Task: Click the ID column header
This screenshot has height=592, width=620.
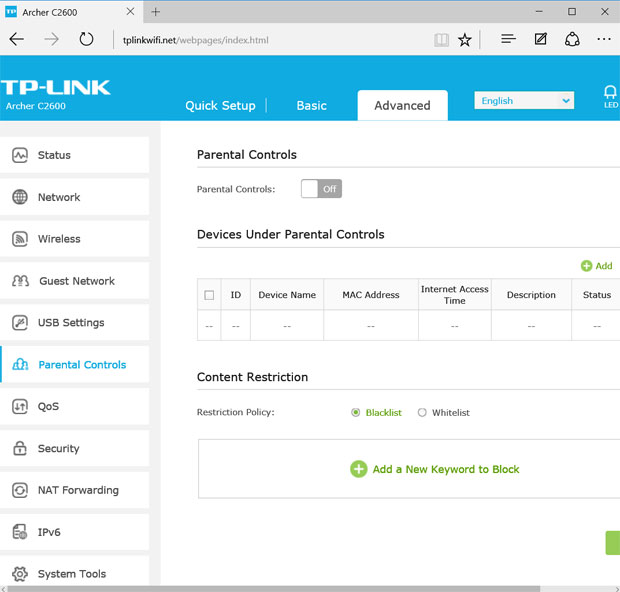Action: click(x=236, y=295)
